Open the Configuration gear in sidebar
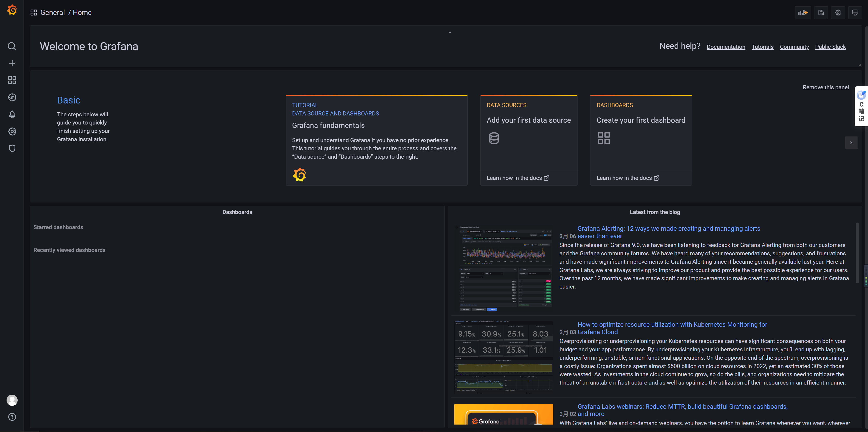 (x=12, y=131)
